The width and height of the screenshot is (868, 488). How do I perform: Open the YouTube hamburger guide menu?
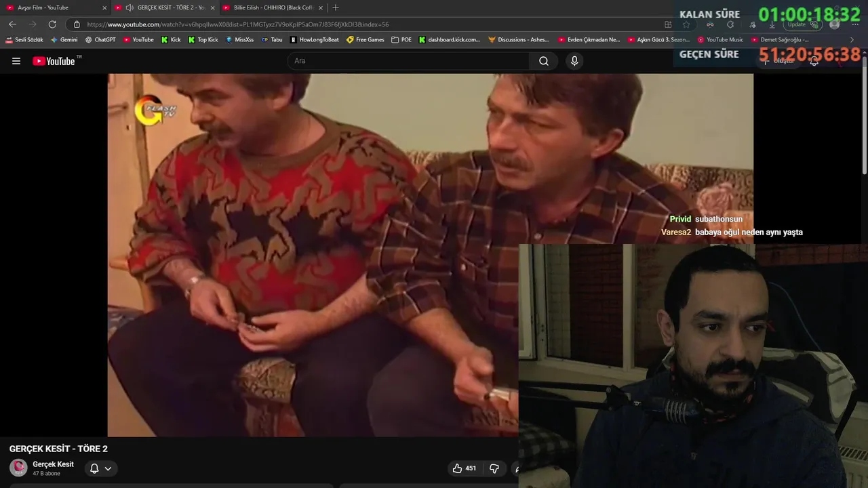pos(16,61)
